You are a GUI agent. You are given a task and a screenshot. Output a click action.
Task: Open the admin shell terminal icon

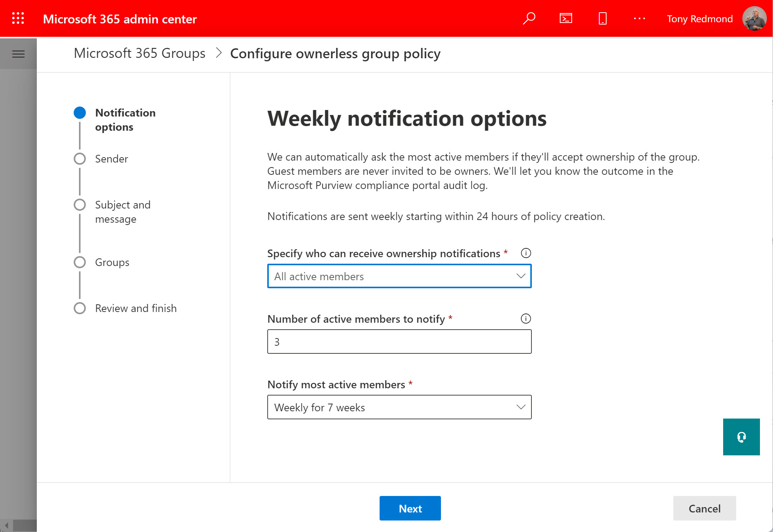[x=565, y=18]
